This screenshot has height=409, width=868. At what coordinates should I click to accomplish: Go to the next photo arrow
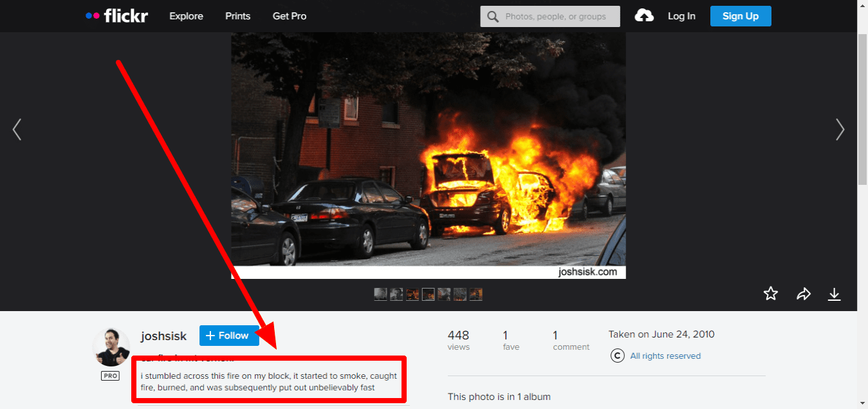tap(840, 129)
